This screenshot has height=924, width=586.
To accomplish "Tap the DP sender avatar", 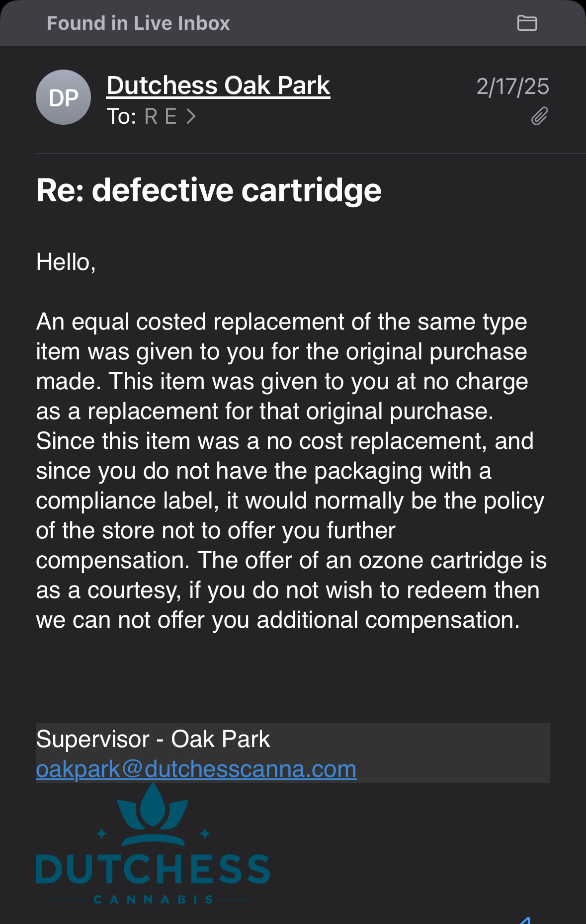I will [x=63, y=97].
